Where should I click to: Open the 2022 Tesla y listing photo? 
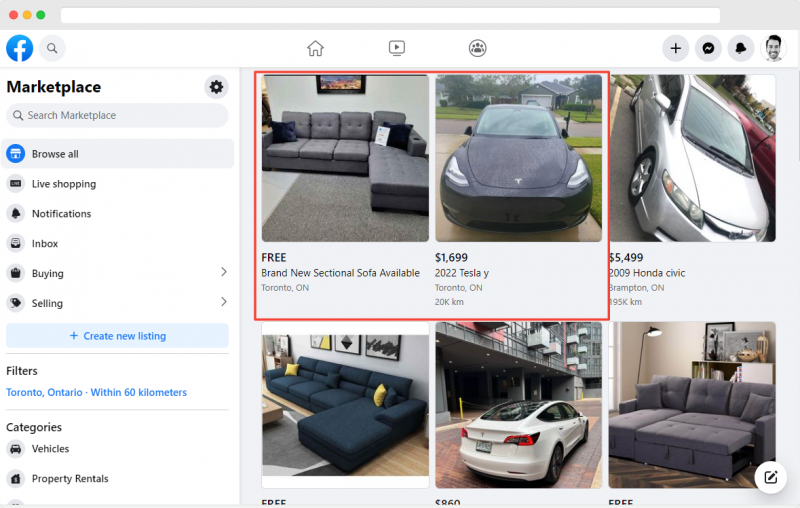[x=518, y=158]
